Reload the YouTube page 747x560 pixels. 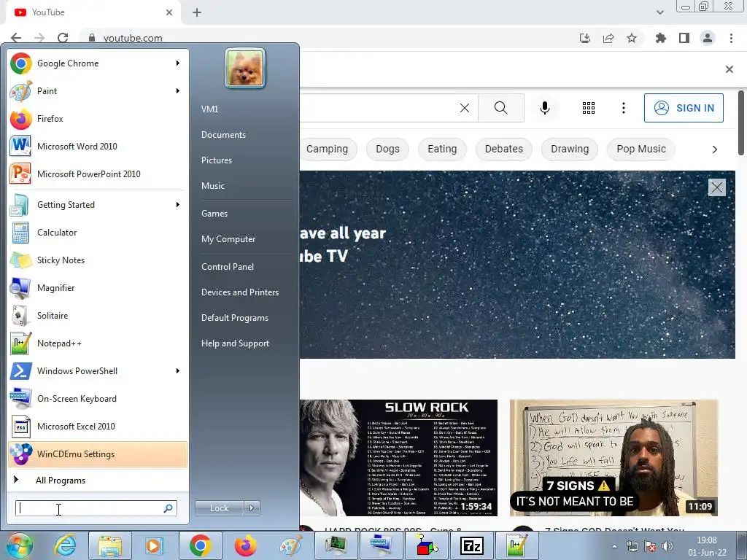click(x=63, y=38)
